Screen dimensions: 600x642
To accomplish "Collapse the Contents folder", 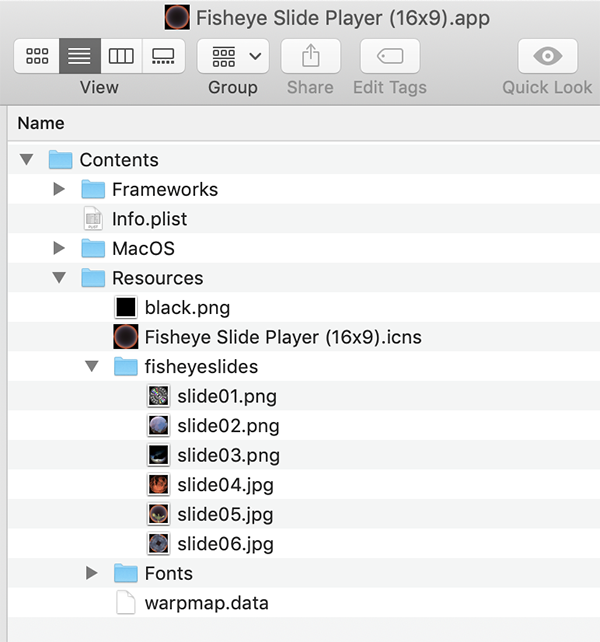I will [27, 160].
